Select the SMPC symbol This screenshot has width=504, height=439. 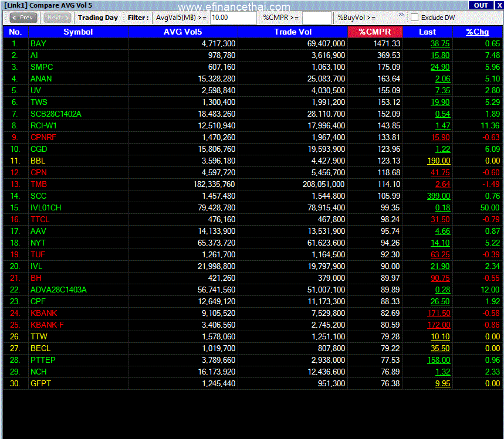coord(42,67)
